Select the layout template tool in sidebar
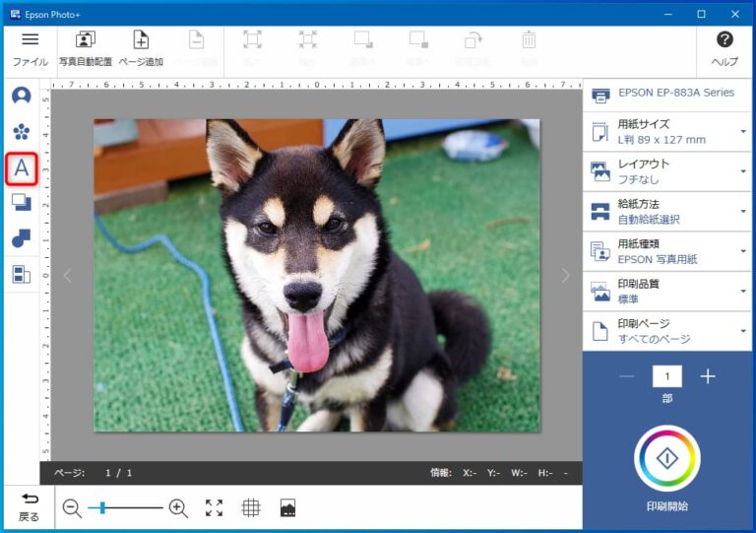 point(22,274)
